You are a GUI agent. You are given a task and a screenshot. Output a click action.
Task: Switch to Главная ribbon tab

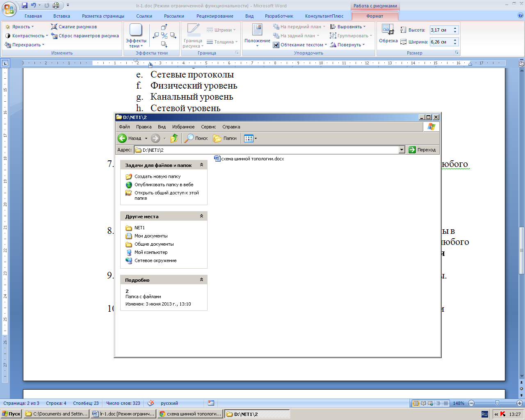pos(33,16)
